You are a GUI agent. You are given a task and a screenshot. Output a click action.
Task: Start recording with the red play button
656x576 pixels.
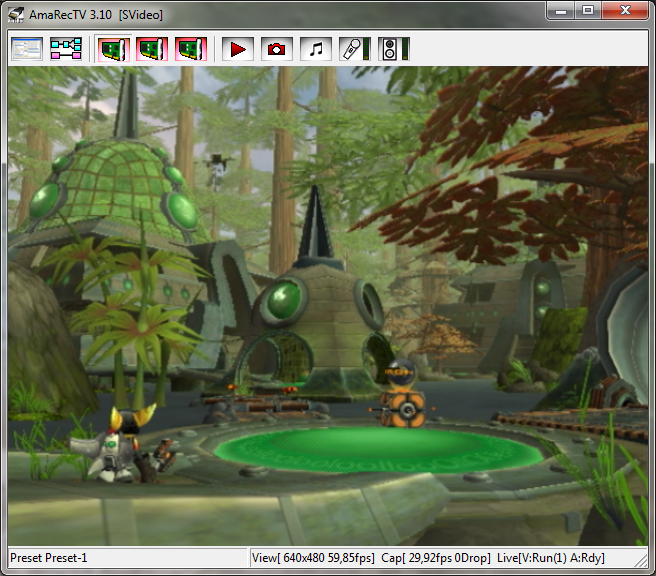238,49
